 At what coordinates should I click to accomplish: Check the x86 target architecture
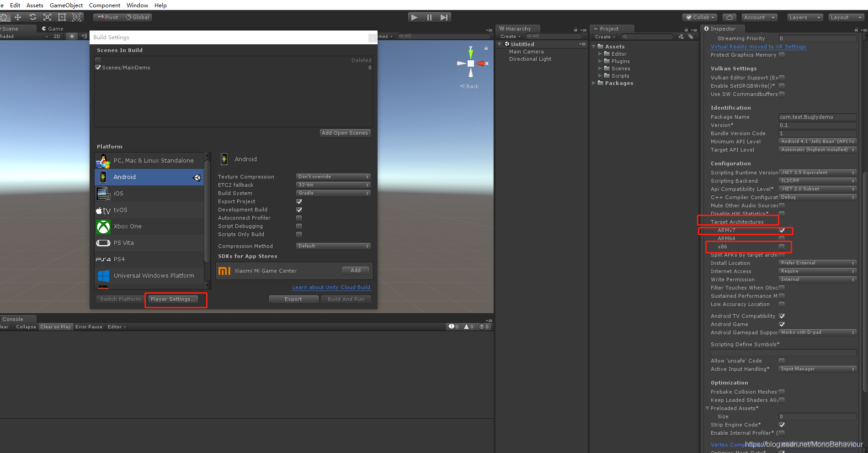782,247
